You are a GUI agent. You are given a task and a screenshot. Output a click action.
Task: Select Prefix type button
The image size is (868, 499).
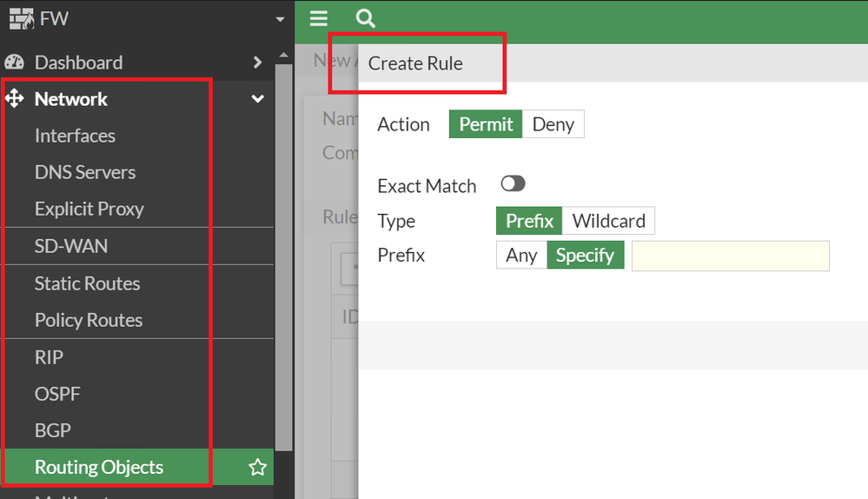pos(529,221)
